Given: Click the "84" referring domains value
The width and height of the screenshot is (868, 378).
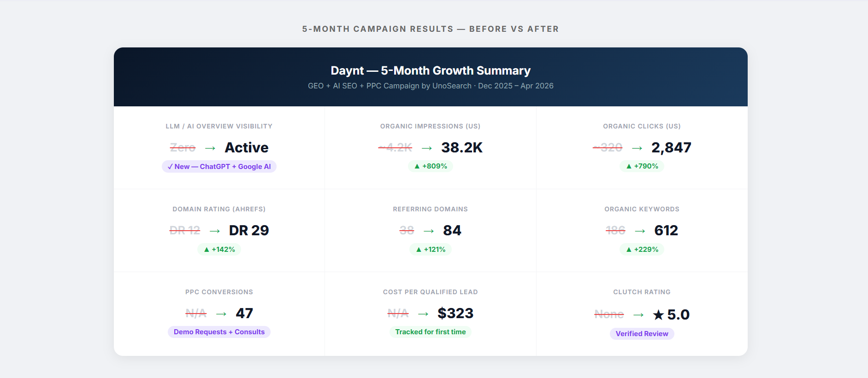Looking at the screenshot, I should click(452, 230).
